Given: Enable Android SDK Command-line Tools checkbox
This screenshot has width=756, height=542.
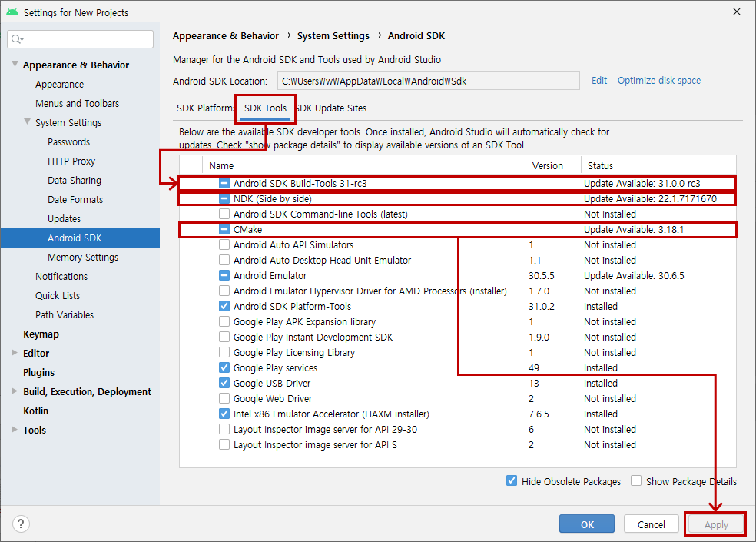Looking at the screenshot, I should coord(224,214).
